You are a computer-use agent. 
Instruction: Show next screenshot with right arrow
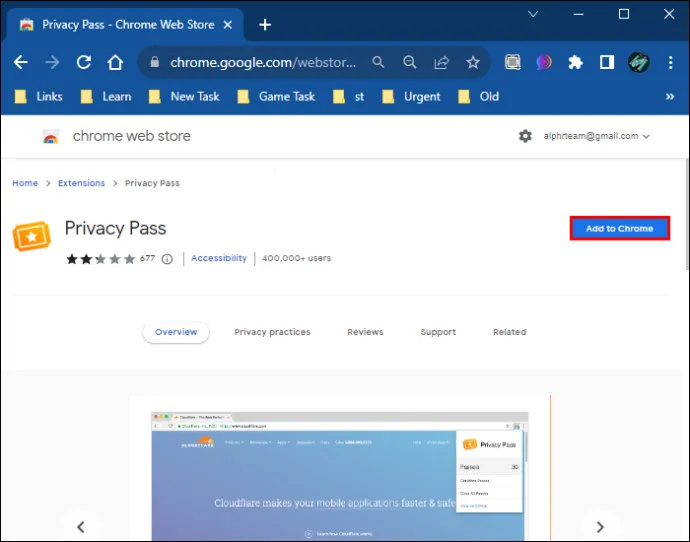click(x=600, y=527)
